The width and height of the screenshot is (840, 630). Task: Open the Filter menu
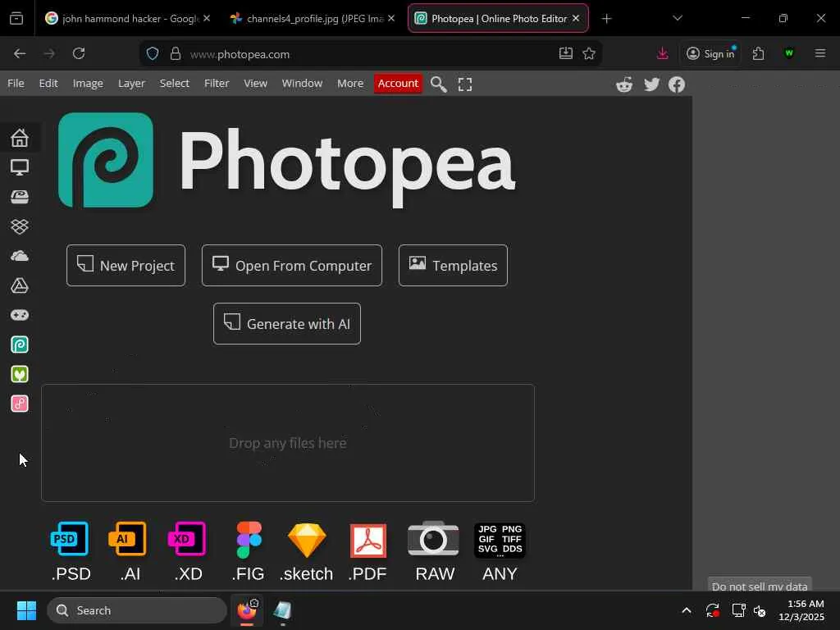click(x=217, y=84)
